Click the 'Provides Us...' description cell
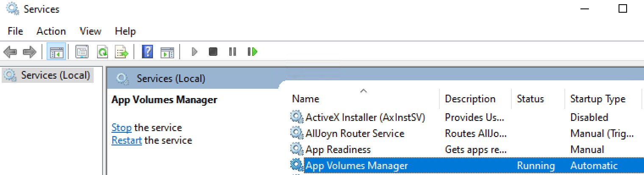 click(x=474, y=117)
